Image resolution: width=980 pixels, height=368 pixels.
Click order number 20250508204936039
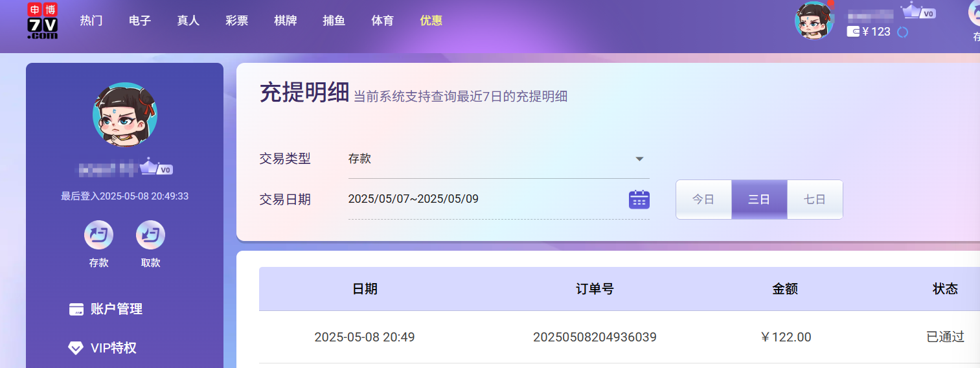point(595,337)
